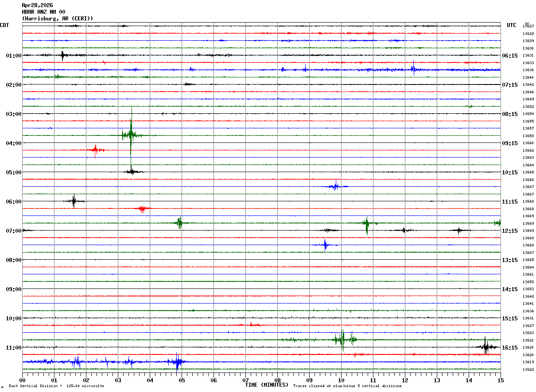536x392 pixels.
Task: Select the 07:00 CDT row label
Action: pyautogui.click(x=14, y=231)
